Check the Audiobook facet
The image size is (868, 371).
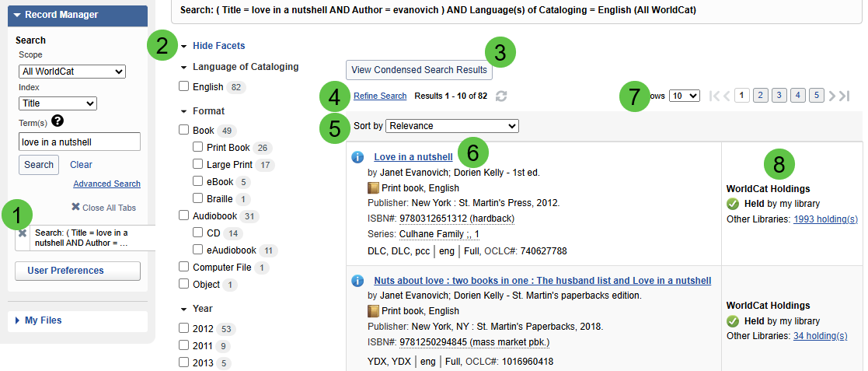[184, 215]
